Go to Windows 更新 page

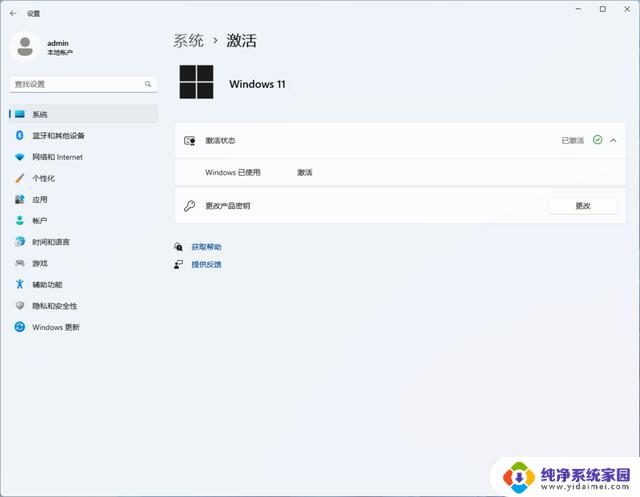pyautogui.click(x=83, y=327)
